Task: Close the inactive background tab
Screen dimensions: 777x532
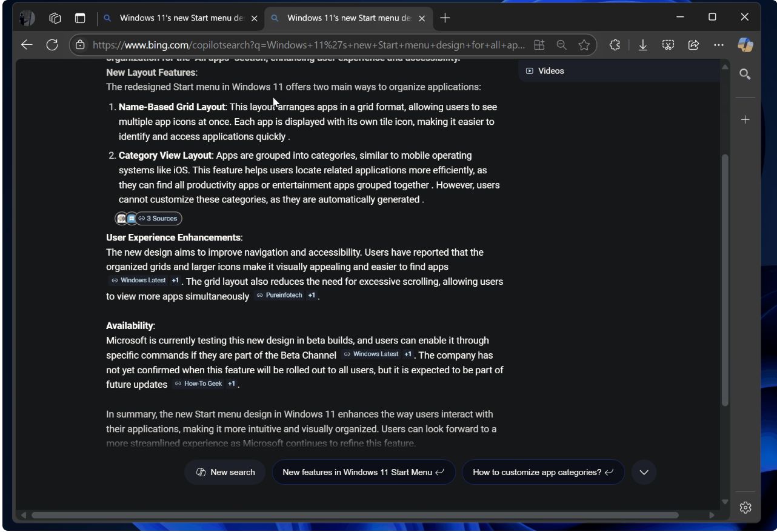Action: 255,18
